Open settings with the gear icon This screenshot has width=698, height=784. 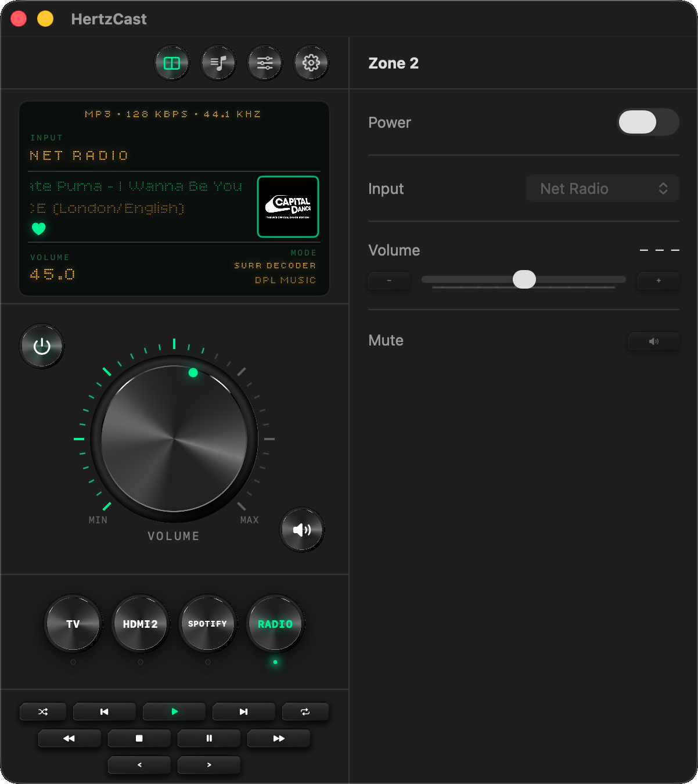click(311, 63)
